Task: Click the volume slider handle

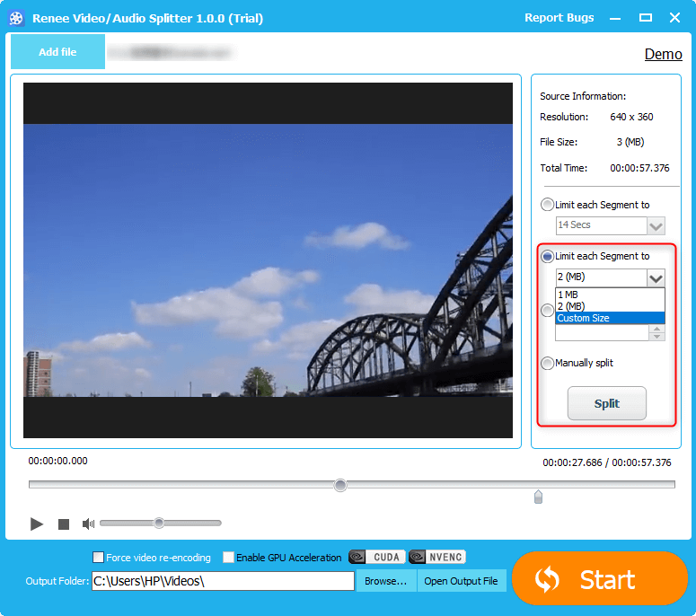Action: coord(159,523)
